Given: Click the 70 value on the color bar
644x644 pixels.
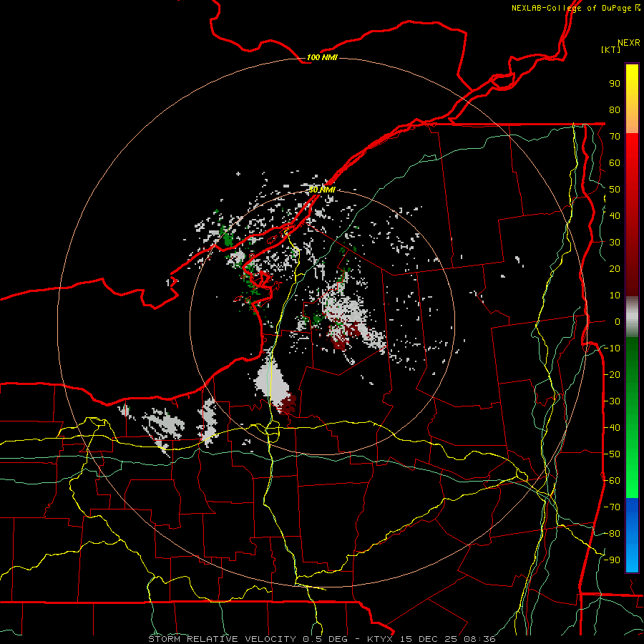Looking at the screenshot, I should [615, 137].
